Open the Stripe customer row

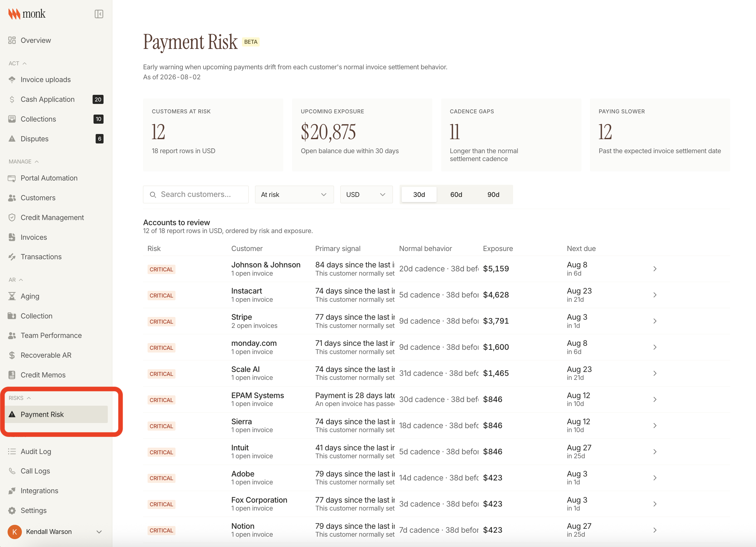[437, 321]
